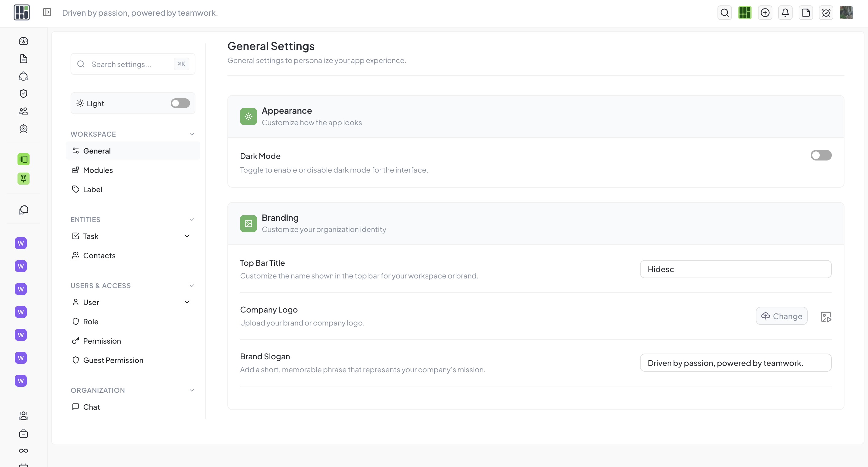Open the chat bubbles icon in sidebar
The width and height of the screenshot is (868, 467).
point(23,210)
